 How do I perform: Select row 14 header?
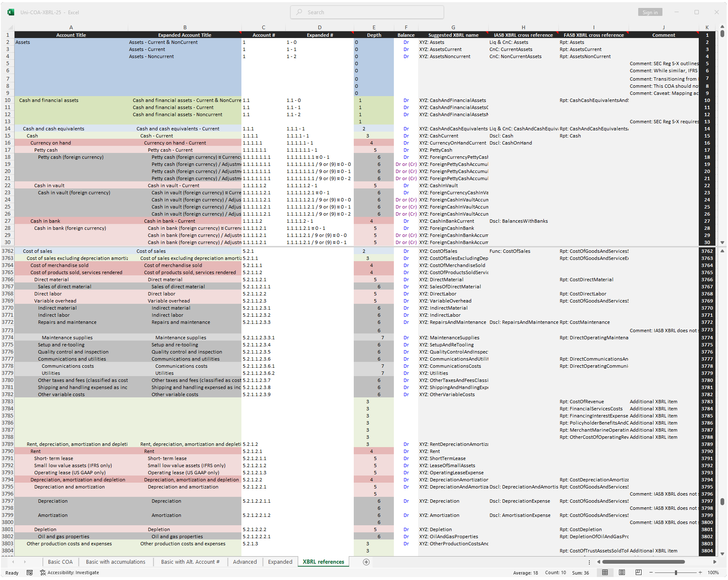click(8, 129)
